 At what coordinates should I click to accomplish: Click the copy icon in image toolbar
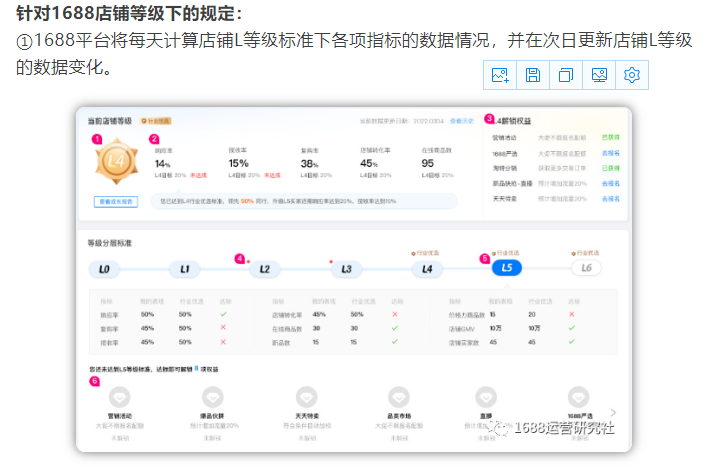click(x=566, y=75)
